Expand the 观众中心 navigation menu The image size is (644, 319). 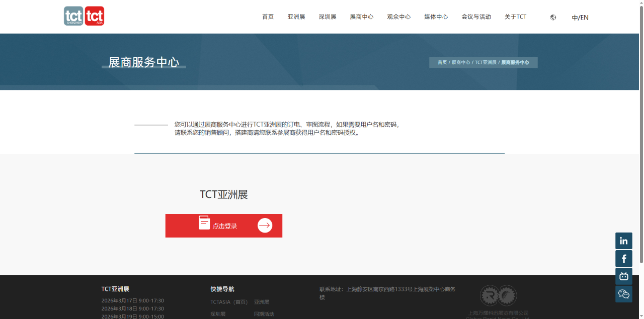pos(398,17)
